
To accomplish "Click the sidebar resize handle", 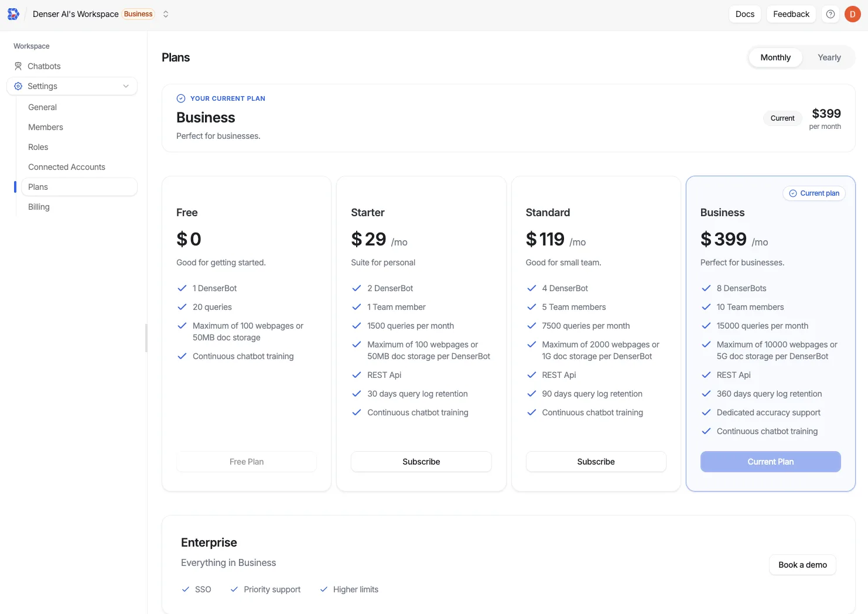I will point(146,338).
